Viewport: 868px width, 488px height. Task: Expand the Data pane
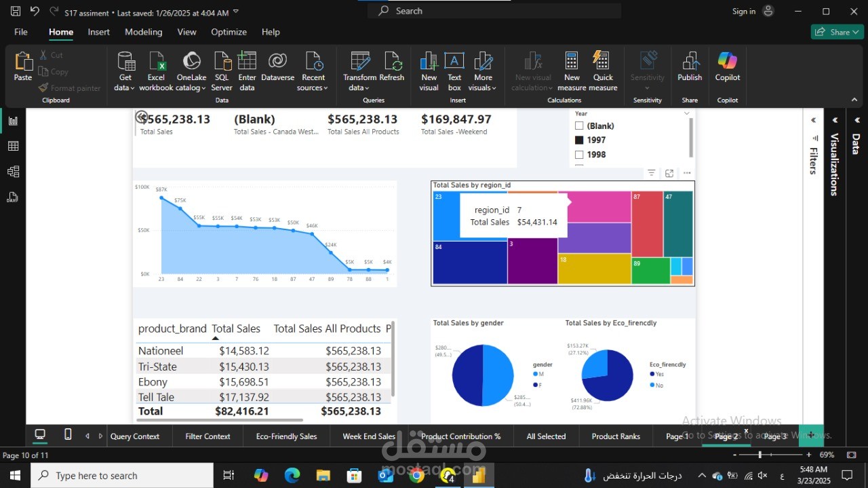click(x=856, y=120)
